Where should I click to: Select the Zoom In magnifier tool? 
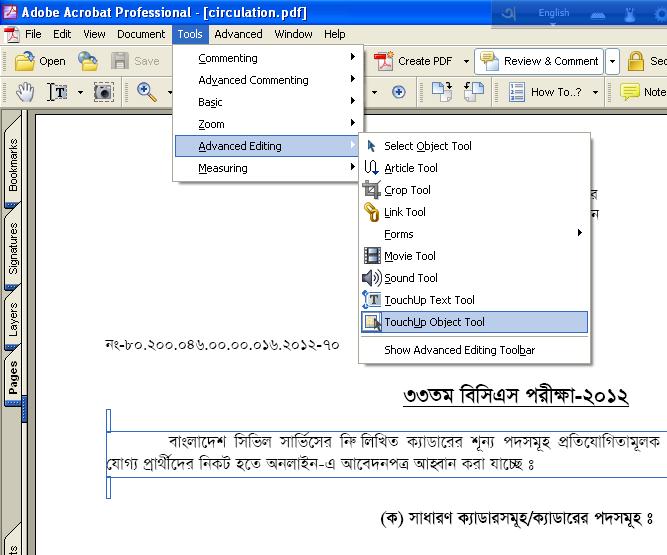point(147,92)
